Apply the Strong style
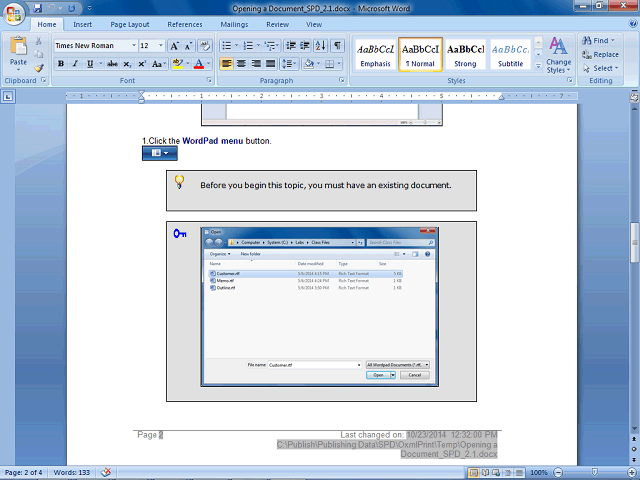The height and width of the screenshot is (480, 640). 465,55
